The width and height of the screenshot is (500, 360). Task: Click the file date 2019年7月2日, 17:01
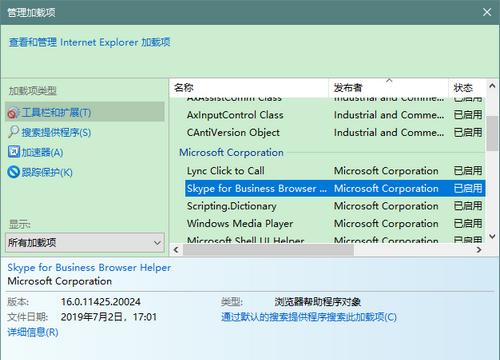tap(109, 317)
